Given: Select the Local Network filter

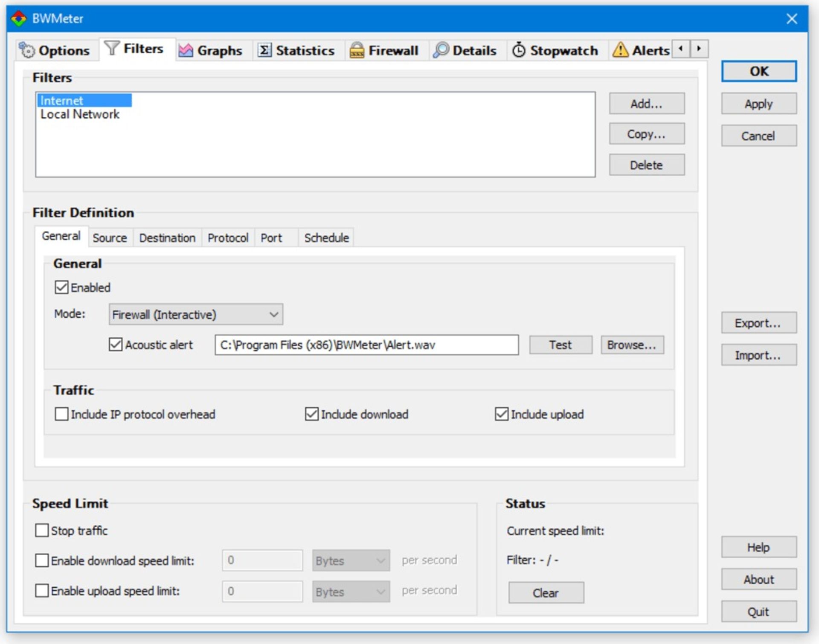Looking at the screenshot, I should [x=80, y=114].
